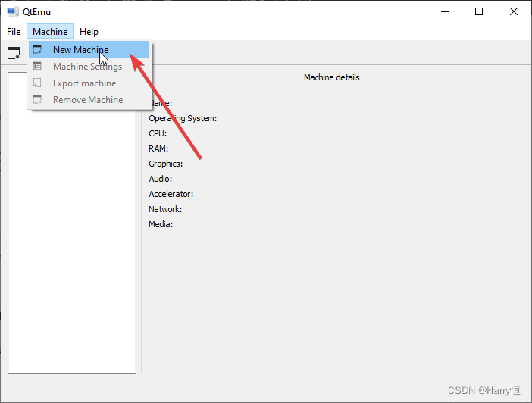This screenshot has height=403, width=532.
Task: Click the New Machine toolbar icon
Action: point(14,53)
